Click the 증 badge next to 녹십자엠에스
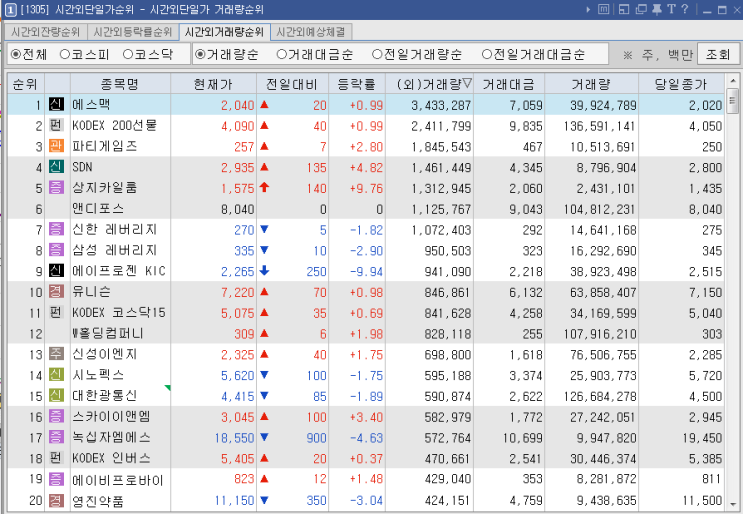This screenshot has height=514, width=743. pyautogui.click(x=56, y=437)
